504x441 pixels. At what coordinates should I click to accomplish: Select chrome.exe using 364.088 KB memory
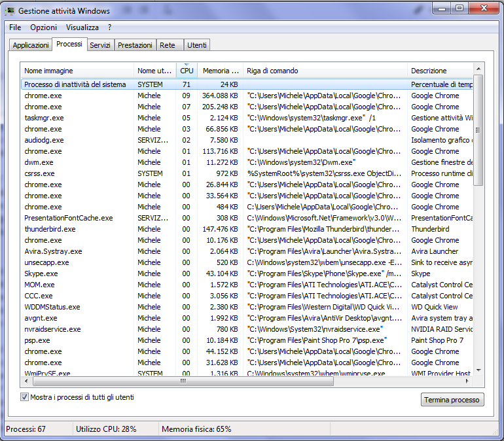[247, 96]
